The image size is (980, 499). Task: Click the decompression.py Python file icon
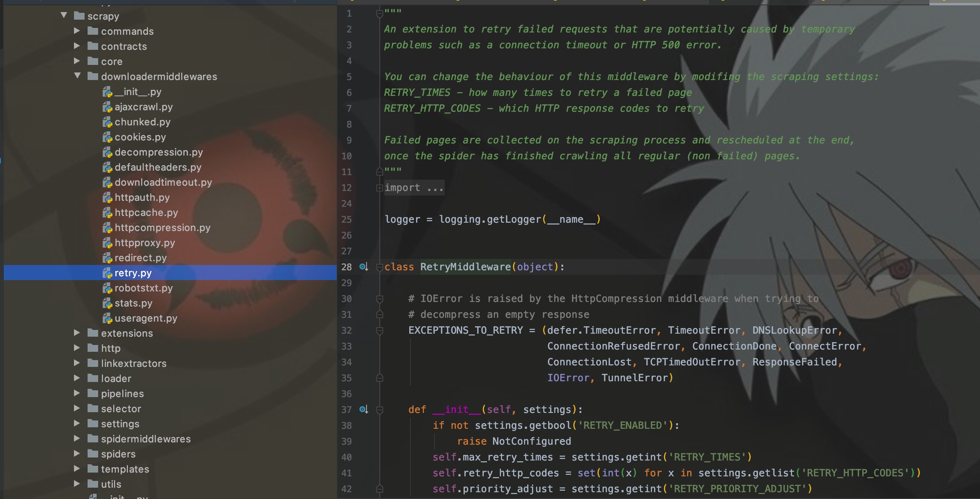point(107,152)
